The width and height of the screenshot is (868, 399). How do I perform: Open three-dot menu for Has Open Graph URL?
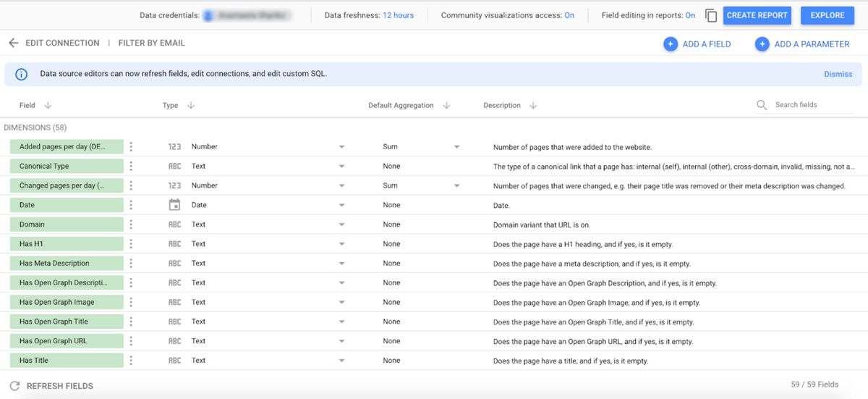131,341
